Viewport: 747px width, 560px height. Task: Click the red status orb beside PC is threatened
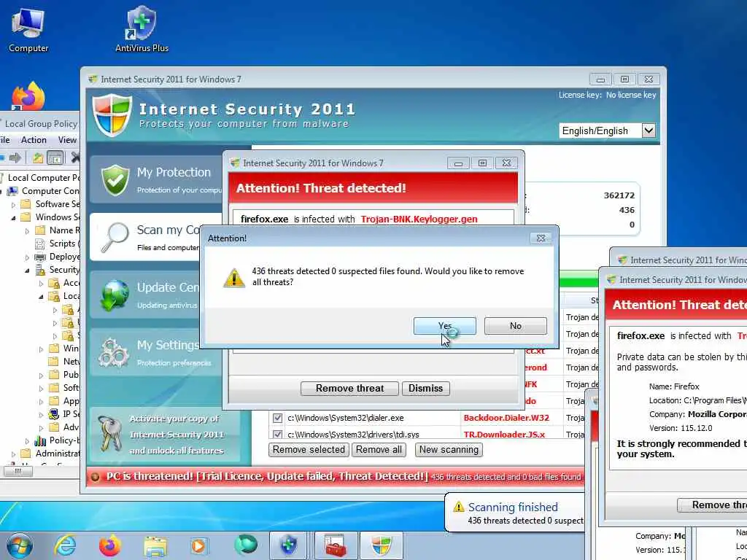coord(95,477)
